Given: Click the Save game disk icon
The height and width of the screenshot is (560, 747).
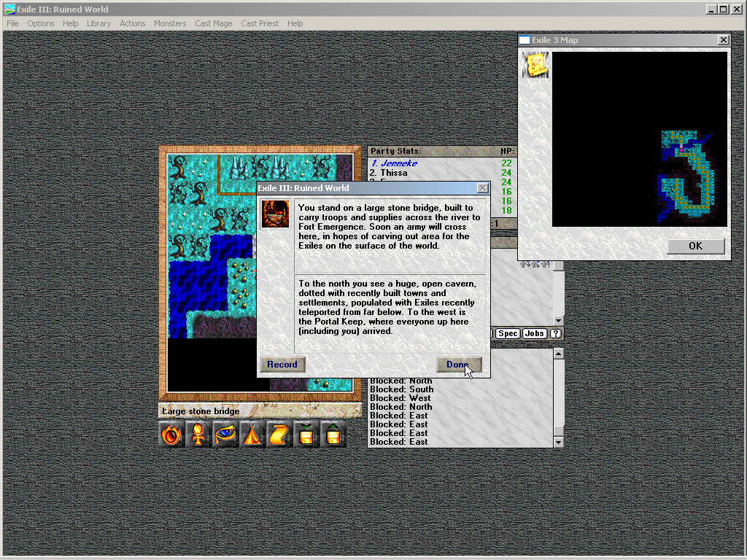Looking at the screenshot, I should click(306, 435).
